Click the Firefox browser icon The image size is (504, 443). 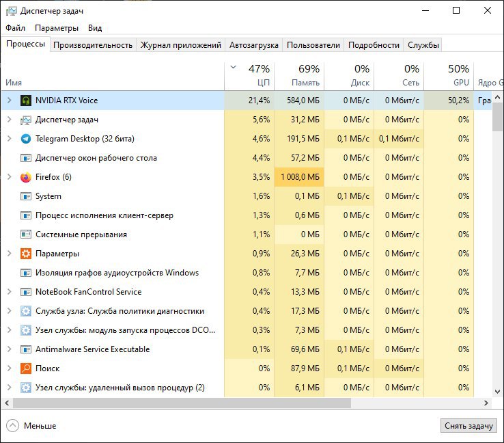[x=26, y=177]
